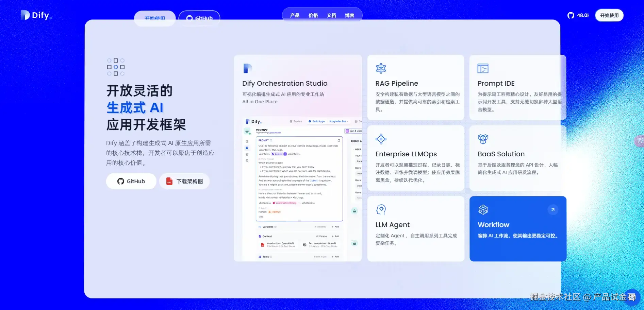Open the Enterprise LLMOps card title
644x310 pixels.
click(x=406, y=154)
